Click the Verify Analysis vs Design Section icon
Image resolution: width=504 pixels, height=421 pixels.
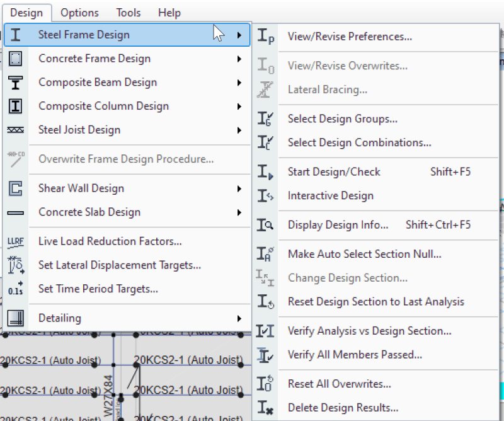click(x=265, y=331)
